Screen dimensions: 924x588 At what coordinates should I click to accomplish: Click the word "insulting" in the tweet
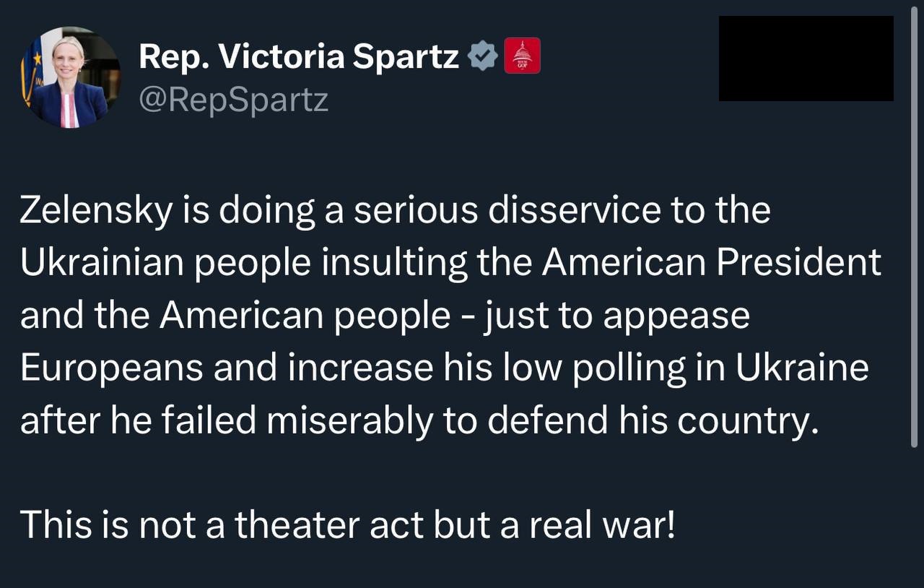tap(393, 264)
